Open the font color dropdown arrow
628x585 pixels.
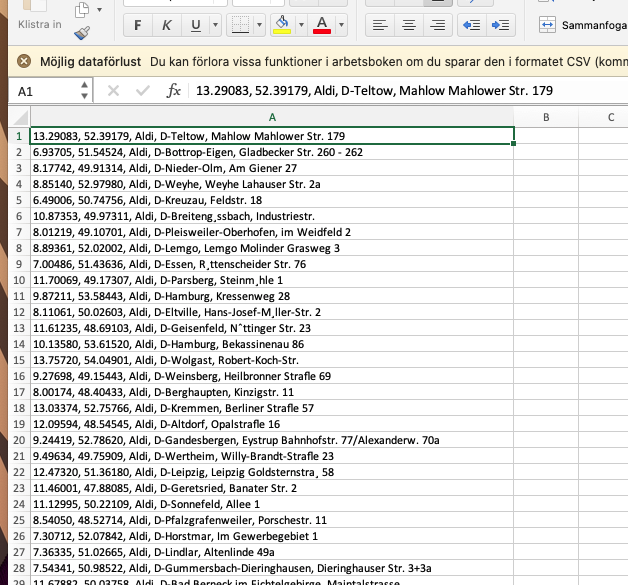click(x=343, y=24)
